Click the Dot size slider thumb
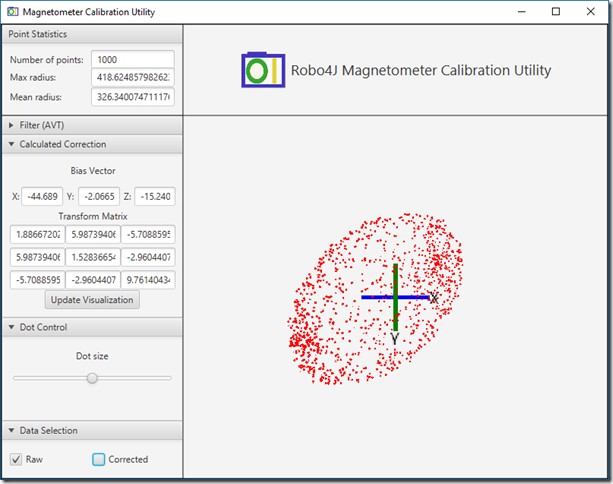The height and width of the screenshot is (484, 613). click(x=92, y=378)
